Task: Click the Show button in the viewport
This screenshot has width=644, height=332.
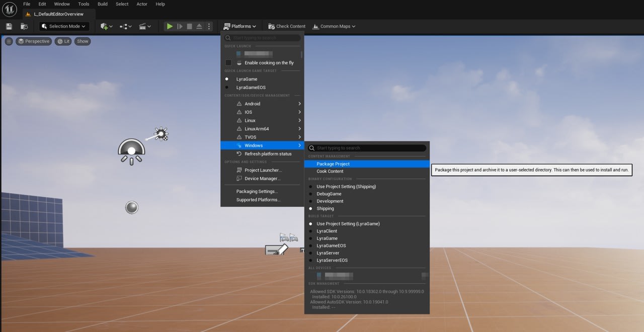Action: pos(82,41)
